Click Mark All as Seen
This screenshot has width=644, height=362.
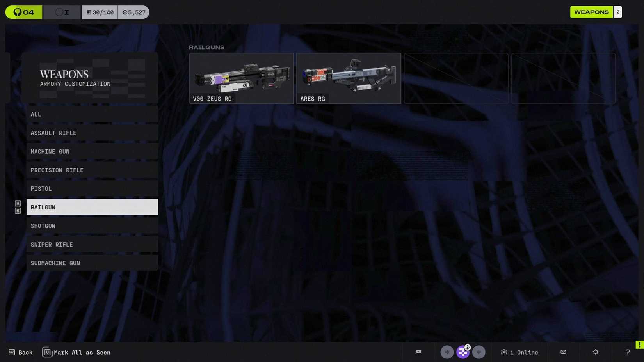[76, 352]
